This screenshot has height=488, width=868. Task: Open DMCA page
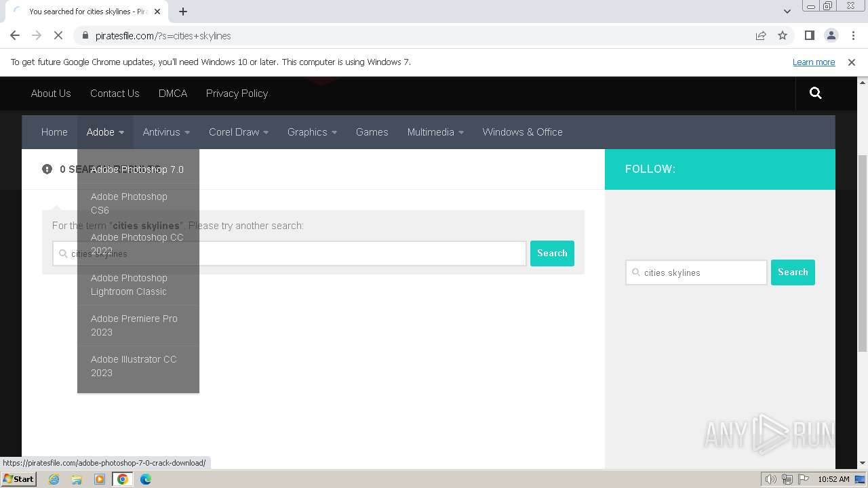(x=173, y=94)
